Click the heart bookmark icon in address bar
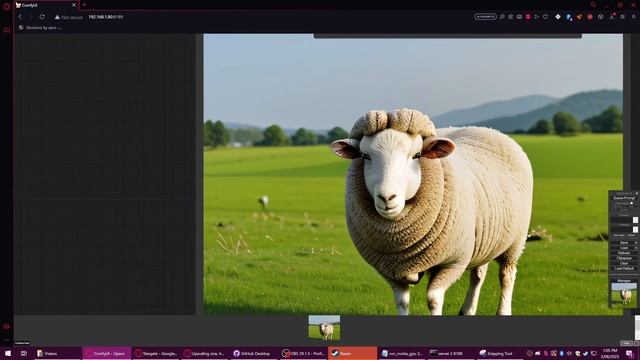 click(545, 17)
